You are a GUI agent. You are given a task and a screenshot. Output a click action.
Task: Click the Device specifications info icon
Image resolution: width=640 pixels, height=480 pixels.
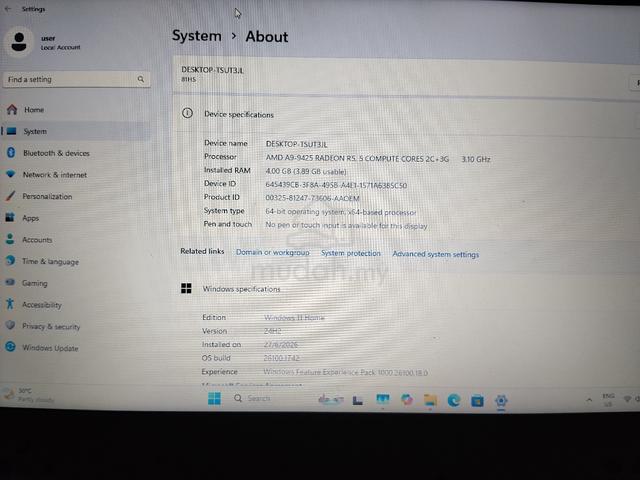(x=187, y=113)
